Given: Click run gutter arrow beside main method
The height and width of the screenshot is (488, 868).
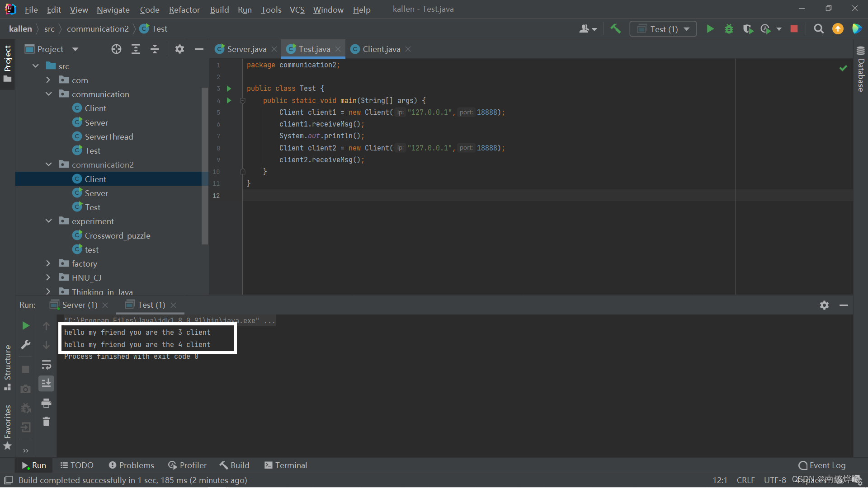Looking at the screenshot, I should [x=229, y=100].
